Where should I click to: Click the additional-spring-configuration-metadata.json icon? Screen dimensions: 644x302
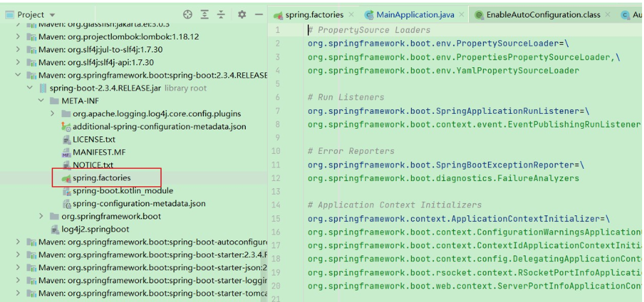[66, 127]
